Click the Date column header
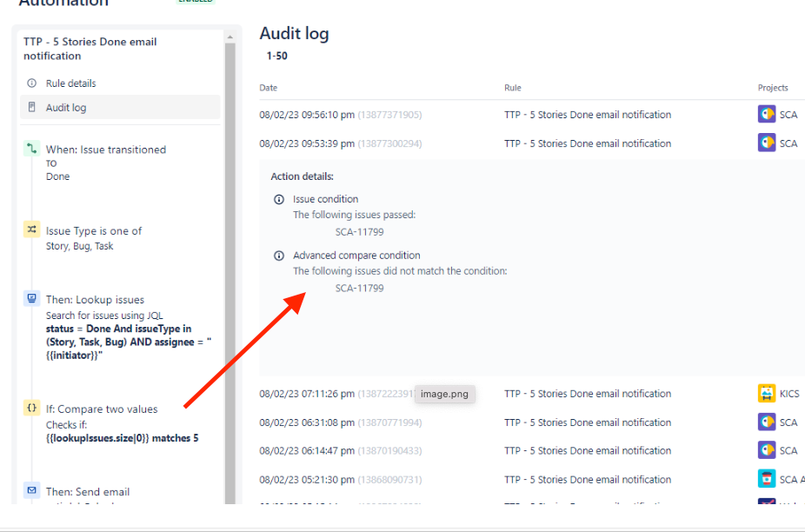 [x=268, y=88]
